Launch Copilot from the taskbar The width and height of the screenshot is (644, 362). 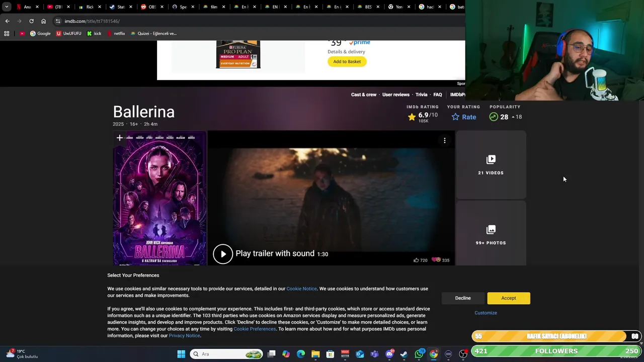pos(286,354)
